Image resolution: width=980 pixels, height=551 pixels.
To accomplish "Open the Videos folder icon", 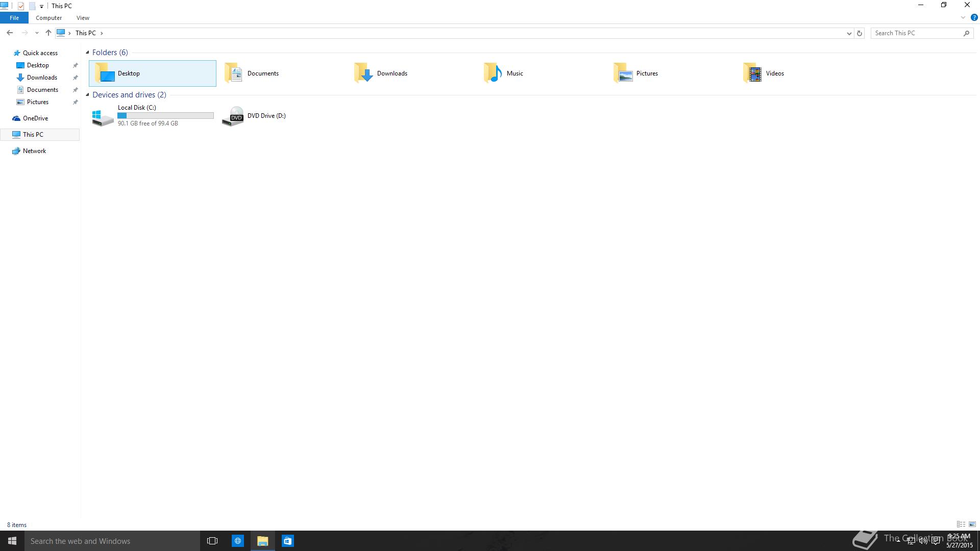I will (753, 73).
